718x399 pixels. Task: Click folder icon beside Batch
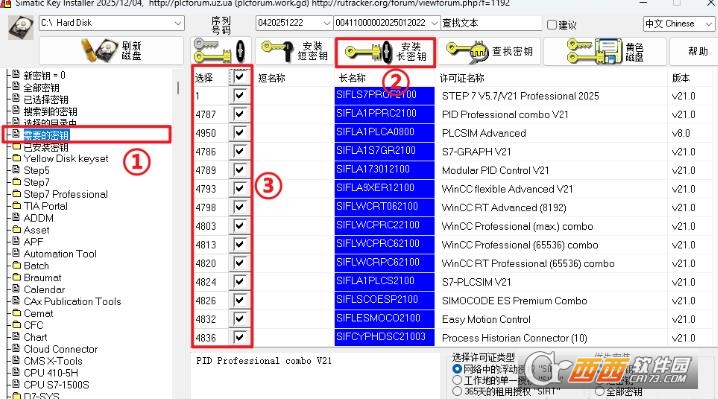pyautogui.click(x=16, y=265)
